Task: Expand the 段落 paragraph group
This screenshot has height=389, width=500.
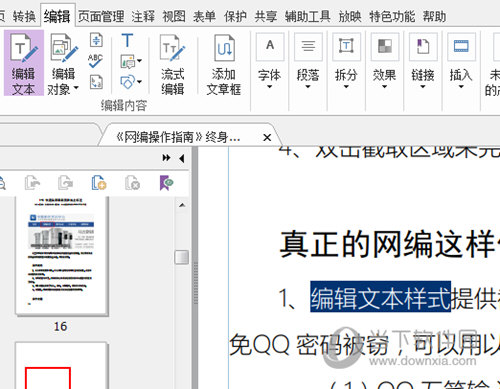Action: tap(308, 62)
